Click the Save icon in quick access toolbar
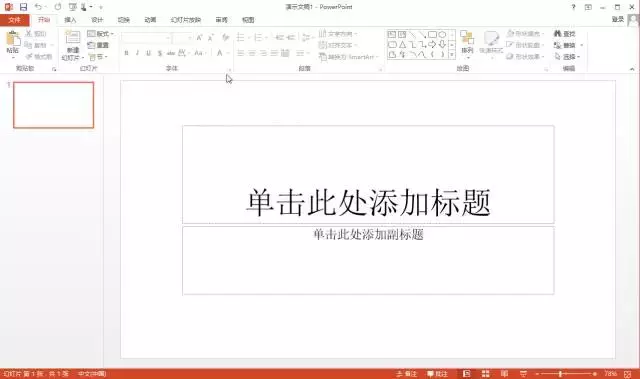Screen dimensions: 640x379 pos(23,7)
